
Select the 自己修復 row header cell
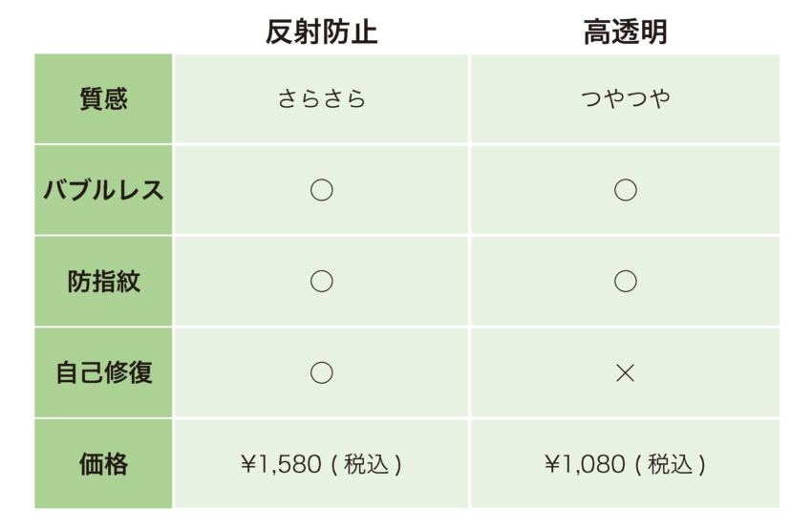tap(103, 372)
